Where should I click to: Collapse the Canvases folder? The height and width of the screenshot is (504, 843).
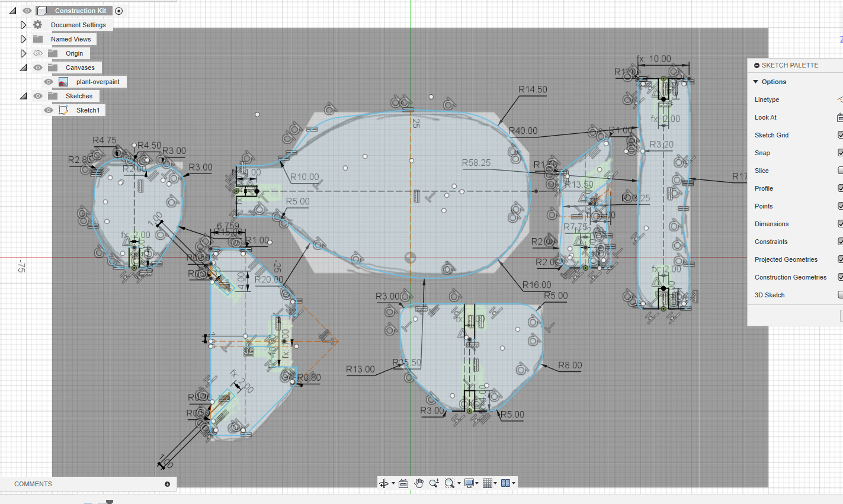coord(23,68)
